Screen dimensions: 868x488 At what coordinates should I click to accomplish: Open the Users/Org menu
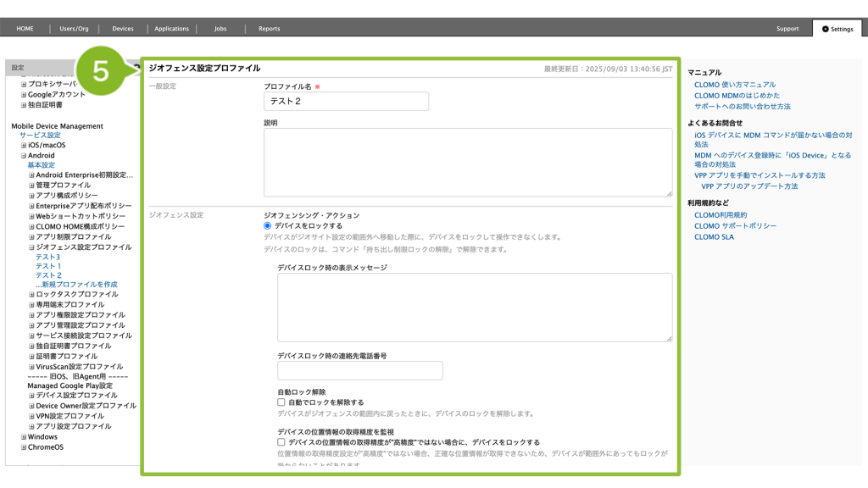[74, 29]
